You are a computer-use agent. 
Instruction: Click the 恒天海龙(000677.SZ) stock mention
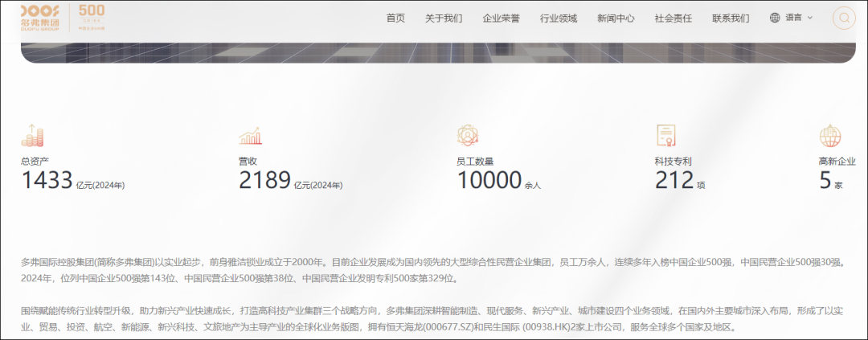pyautogui.click(x=429, y=326)
